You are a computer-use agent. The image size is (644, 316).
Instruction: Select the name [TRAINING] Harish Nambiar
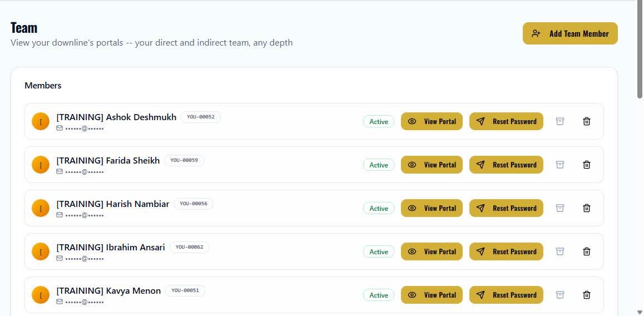[x=112, y=204]
